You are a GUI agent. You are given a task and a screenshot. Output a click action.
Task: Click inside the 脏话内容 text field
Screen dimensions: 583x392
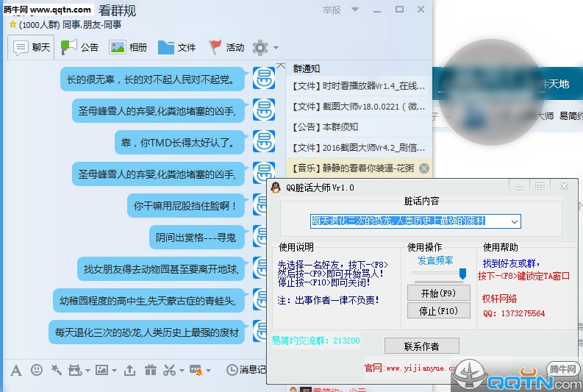point(409,221)
